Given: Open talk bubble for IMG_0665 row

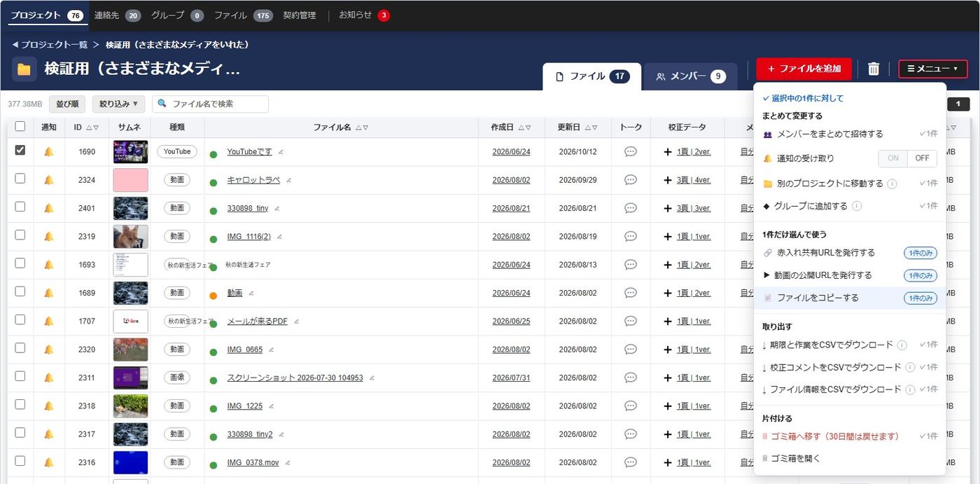Looking at the screenshot, I should click(631, 350).
